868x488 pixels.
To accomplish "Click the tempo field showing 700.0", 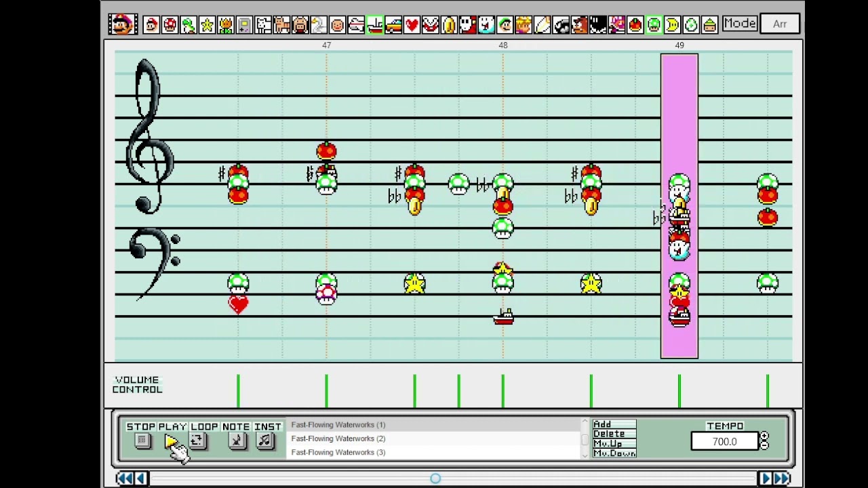I will (x=724, y=441).
